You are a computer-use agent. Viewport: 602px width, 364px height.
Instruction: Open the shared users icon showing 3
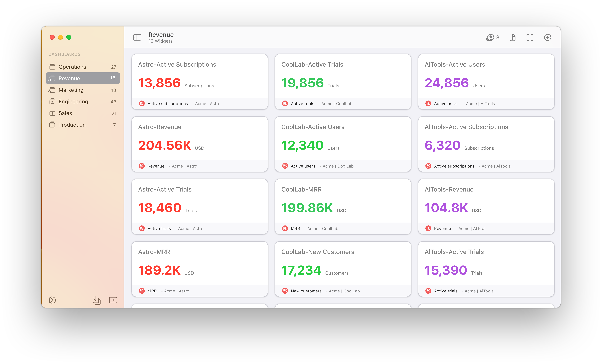[492, 37]
